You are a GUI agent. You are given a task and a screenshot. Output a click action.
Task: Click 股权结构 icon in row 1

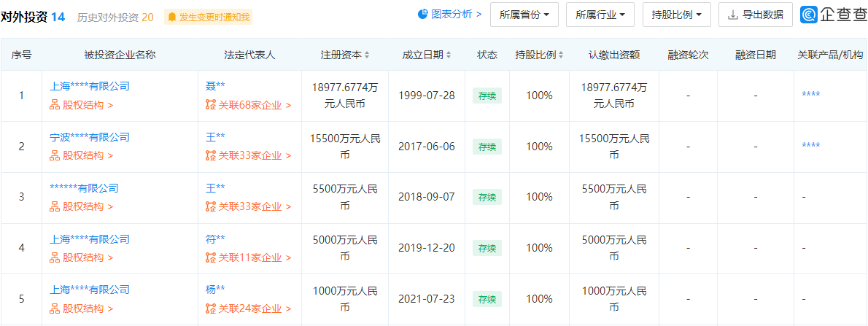[54, 104]
